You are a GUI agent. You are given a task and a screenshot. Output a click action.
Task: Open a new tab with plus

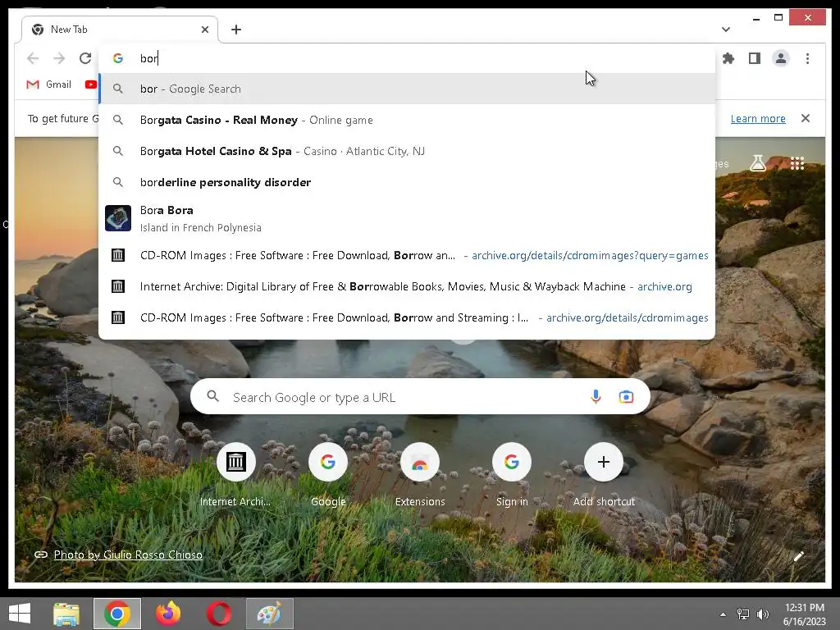(x=236, y=30)
